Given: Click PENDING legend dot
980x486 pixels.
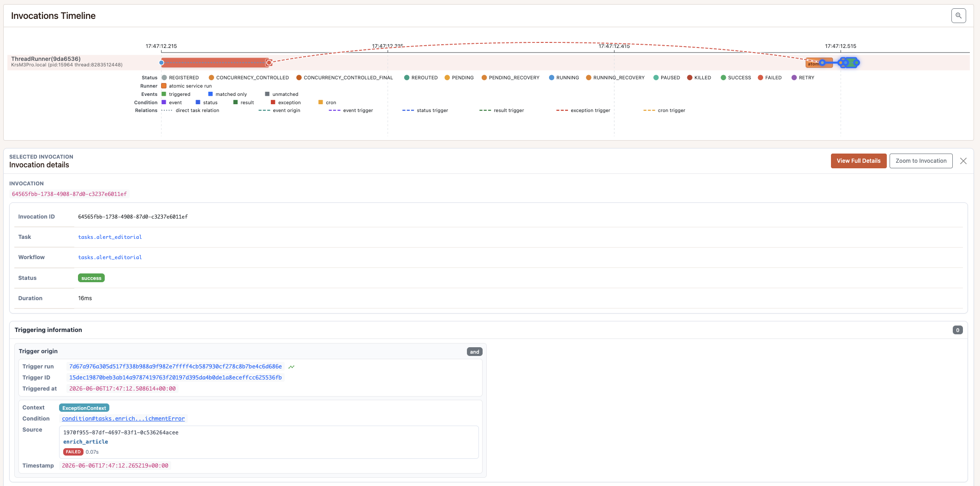Looking at the screenshot, I should pos(447,77).
